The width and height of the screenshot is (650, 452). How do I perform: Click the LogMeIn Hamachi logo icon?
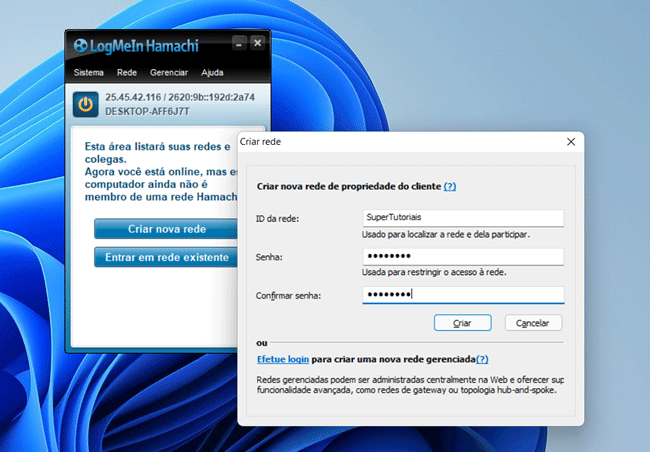[x=82, y=44]
